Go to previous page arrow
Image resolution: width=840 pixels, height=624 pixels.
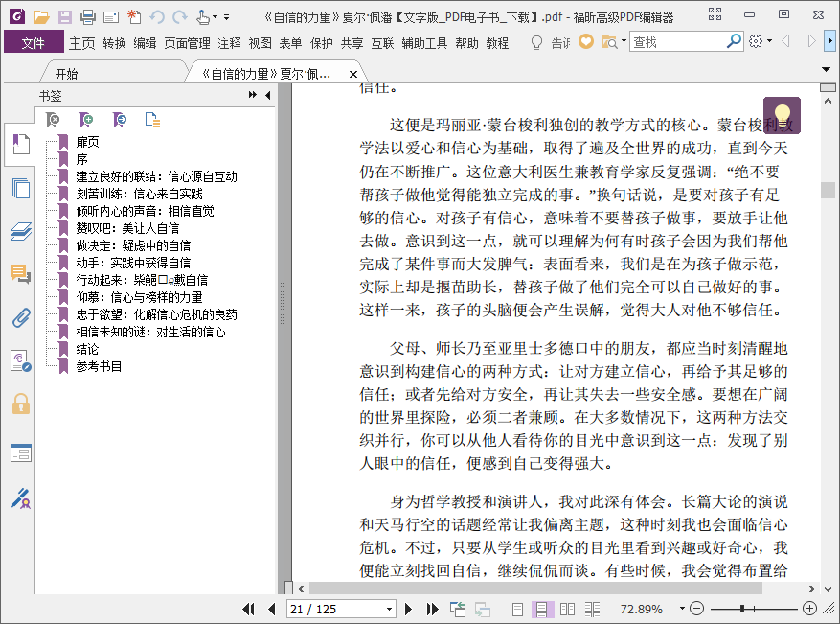point(272,609)
